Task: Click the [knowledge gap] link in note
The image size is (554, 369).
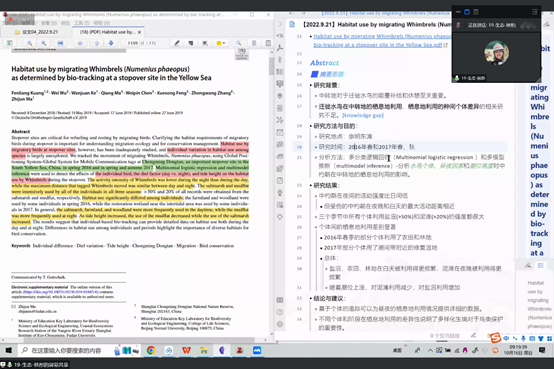Action: [x=363, y=115]
